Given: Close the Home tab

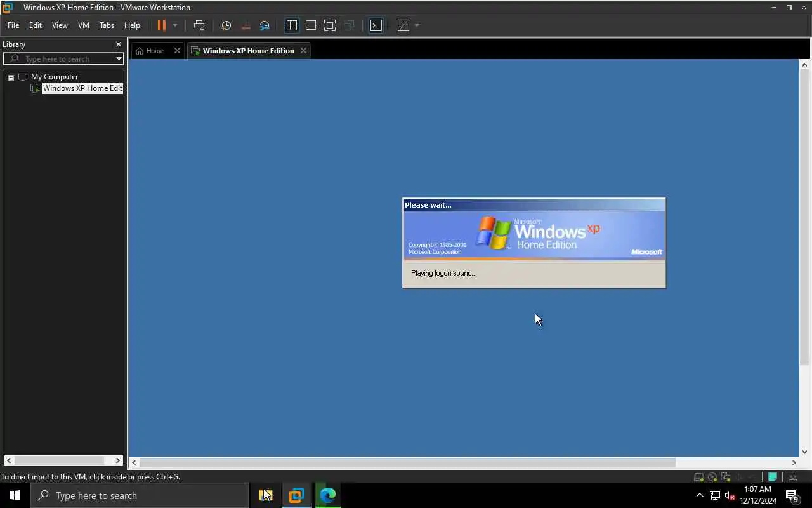Looking at the screenshot, I should pos(177,51).
